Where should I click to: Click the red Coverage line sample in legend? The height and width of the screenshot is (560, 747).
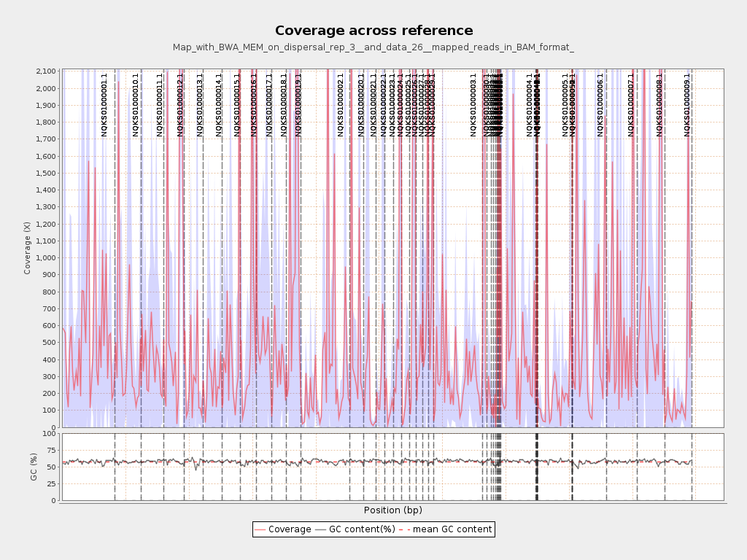(260, 529)
